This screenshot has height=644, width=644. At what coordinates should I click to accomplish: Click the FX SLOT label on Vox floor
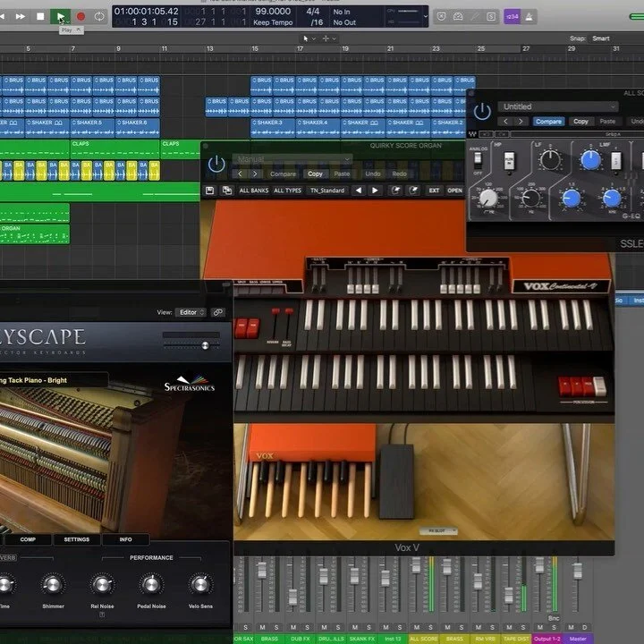click(x=438, y=531)
